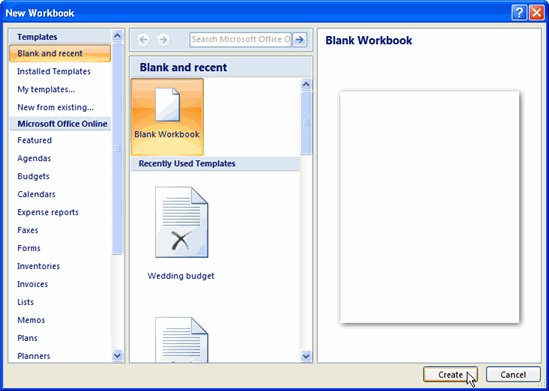
Task: Select the Expense reports category
Action: [48, 212]
